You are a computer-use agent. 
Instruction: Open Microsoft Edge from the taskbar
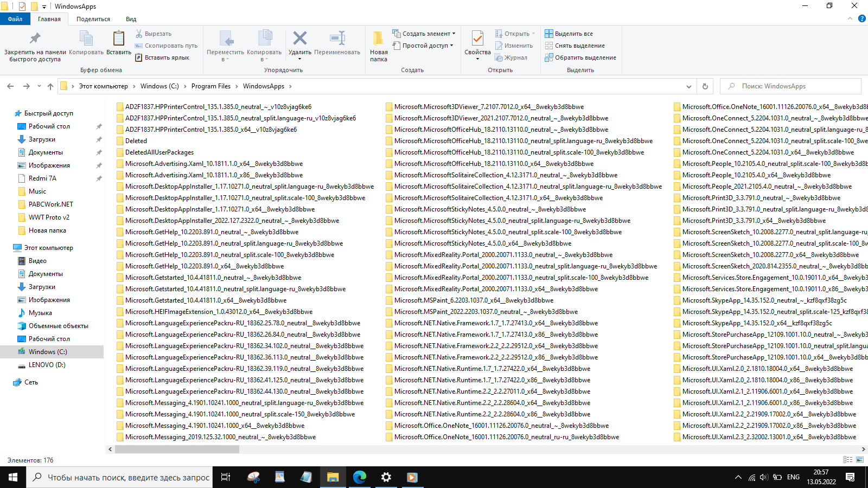(x=359, y=477)
